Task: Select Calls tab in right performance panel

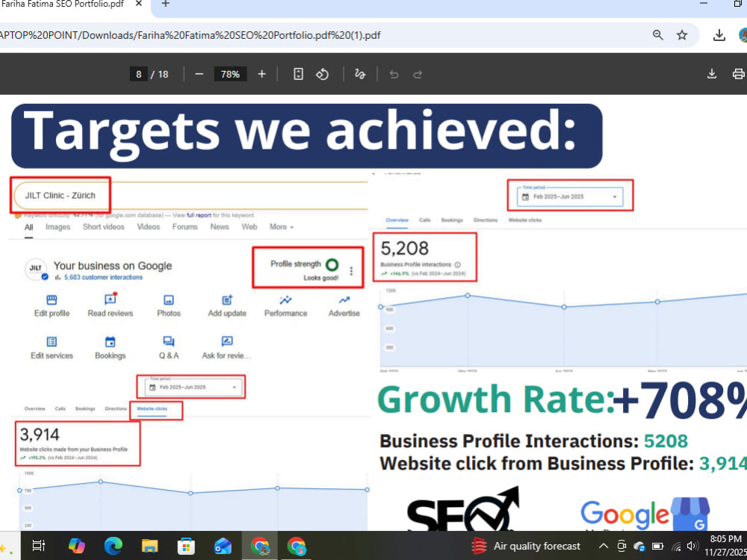Action: [x=424, y=220]
